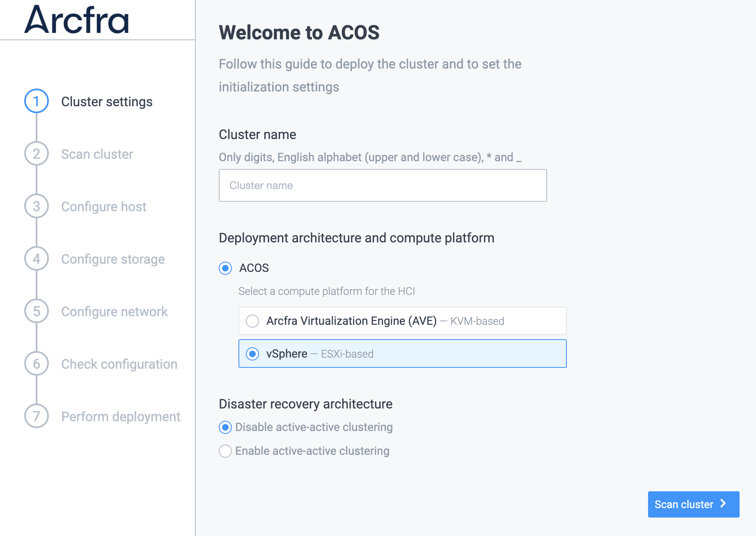Viewport: 756px width, 536px height.
Task: Go to the Check configuration step label
Action: (119, 364)
